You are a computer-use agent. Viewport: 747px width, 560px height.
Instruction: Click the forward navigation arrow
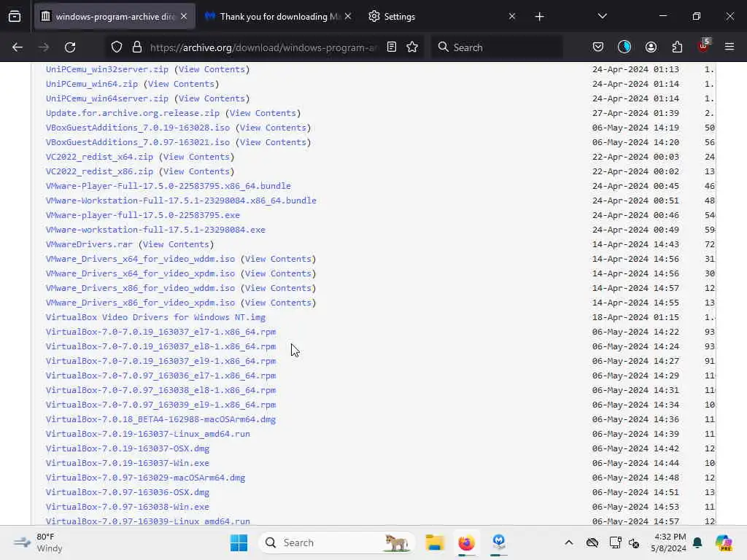(x=43, y=47)
